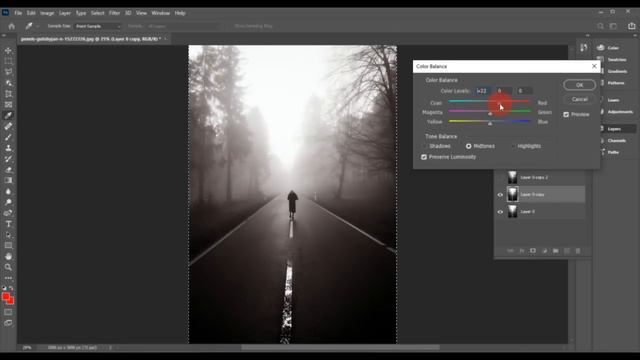This screenshot has height=360, width=640.
Task: Select the Rectangular Marquee tool
Action: 8,61
